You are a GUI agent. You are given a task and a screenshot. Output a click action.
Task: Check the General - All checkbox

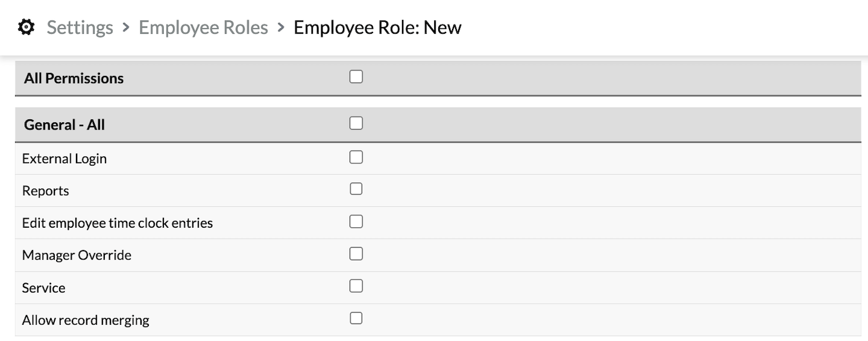pos(356,123)
